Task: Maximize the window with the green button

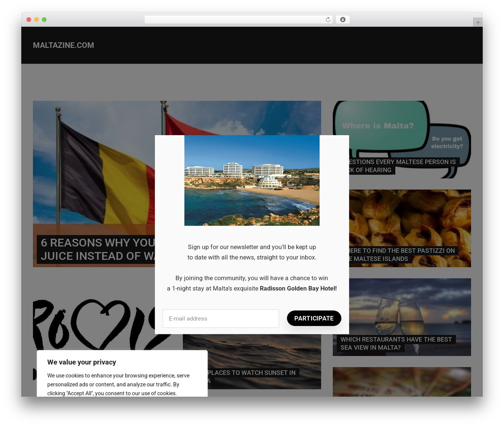Action: [x=44, y=20]
